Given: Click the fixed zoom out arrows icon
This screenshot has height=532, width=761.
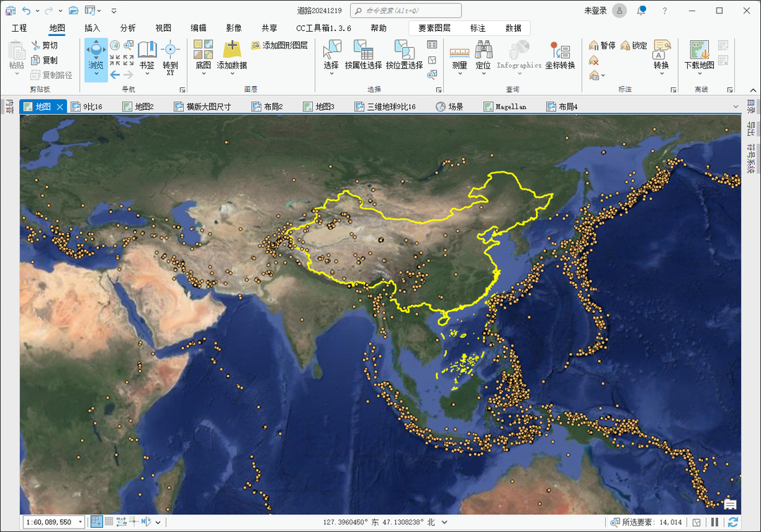Looking at the screenshot, I should 129,60.
